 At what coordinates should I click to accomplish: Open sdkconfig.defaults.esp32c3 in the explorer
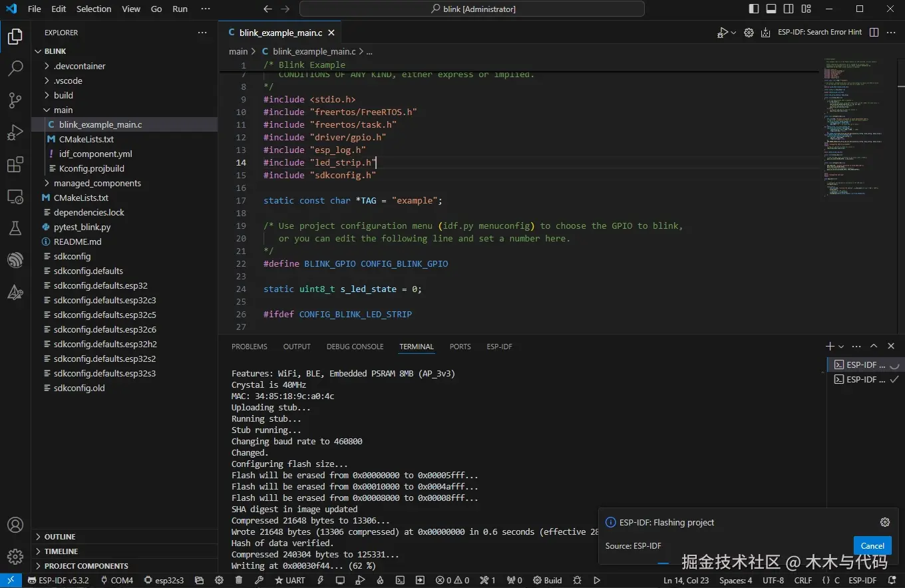[104, 300]
